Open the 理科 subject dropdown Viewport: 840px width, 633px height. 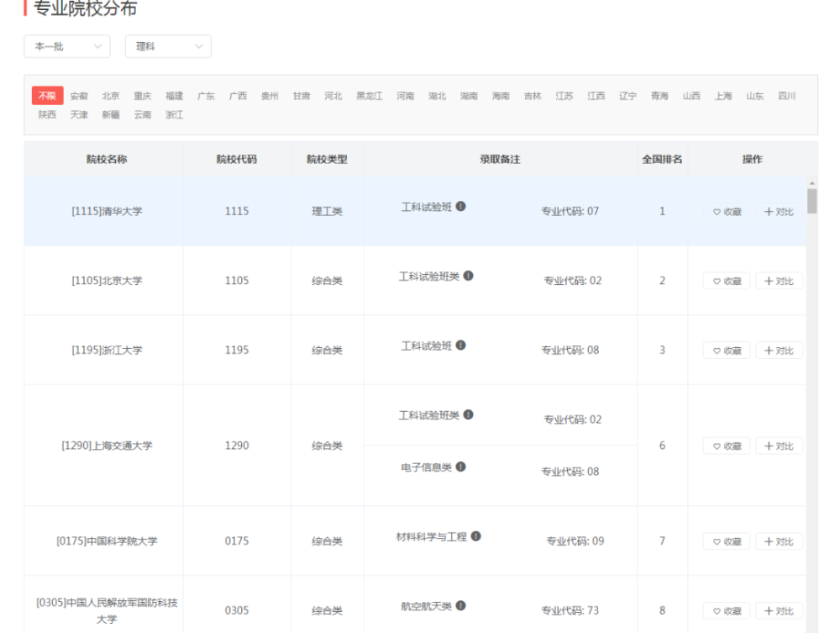point(168,46)
